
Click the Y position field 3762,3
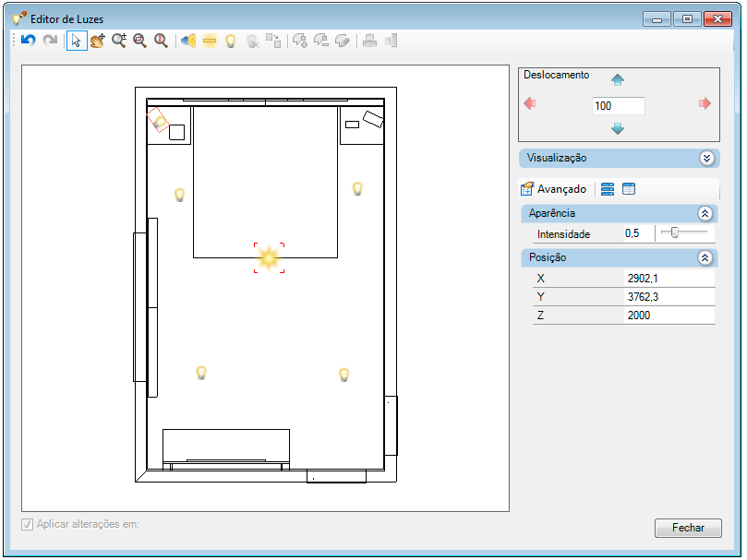669,297
